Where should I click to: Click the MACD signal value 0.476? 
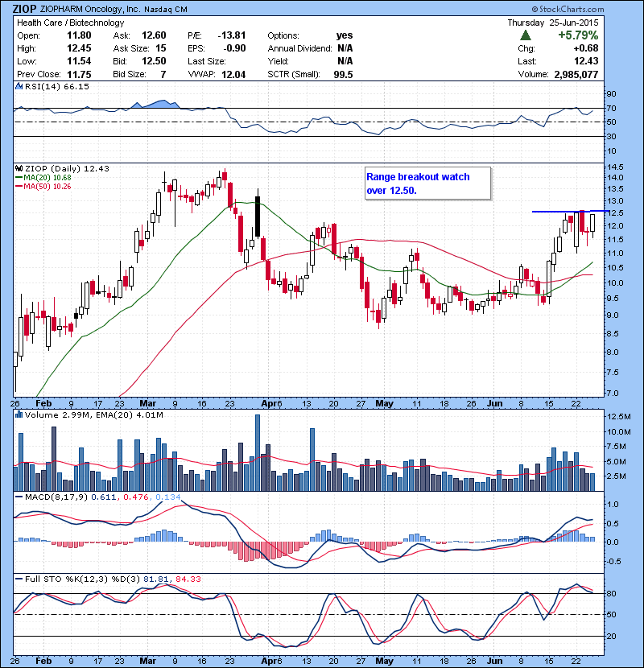pyautogui.click(x=135, y=497)
